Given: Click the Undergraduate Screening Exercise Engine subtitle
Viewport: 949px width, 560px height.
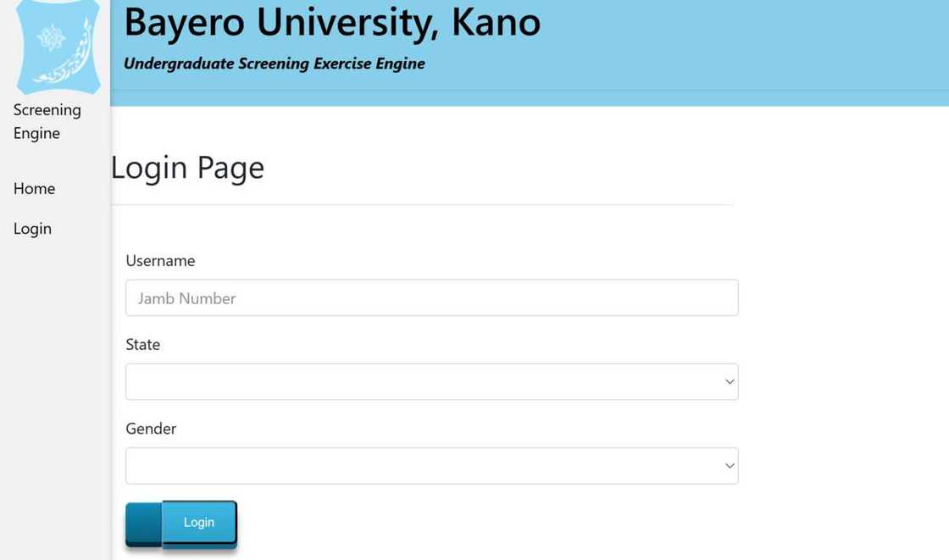Looking at the screenshot, I should 274,64.
